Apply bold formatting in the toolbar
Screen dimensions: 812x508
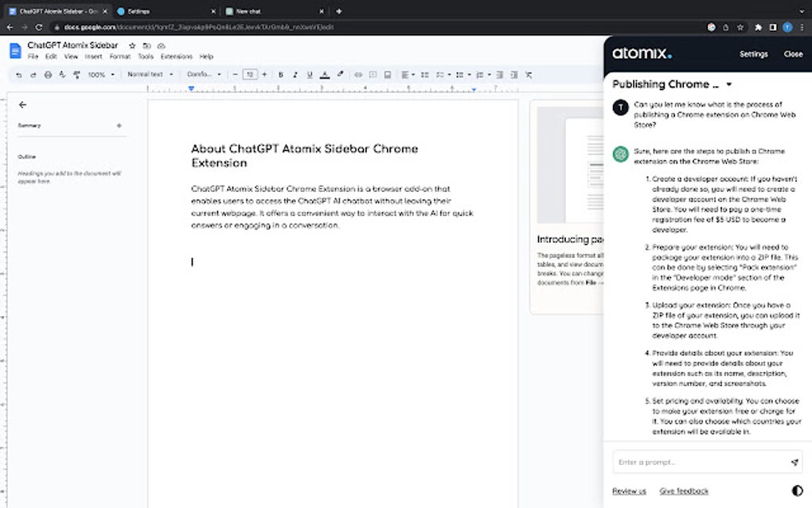click(x=280, y=74)
